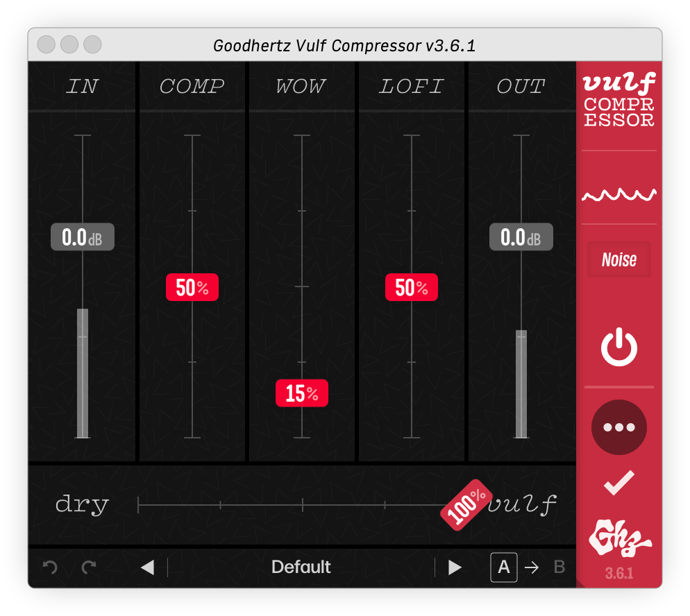Viewport: 690px width, 616px height.
Task: Click the 'dry' label
Action: [83, 504]
